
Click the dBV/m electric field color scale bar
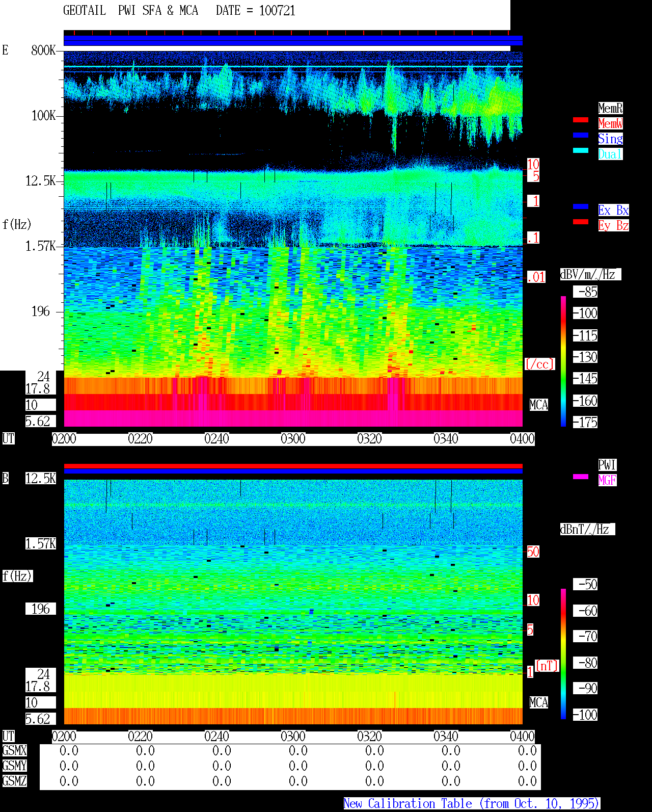pos(563,361)
